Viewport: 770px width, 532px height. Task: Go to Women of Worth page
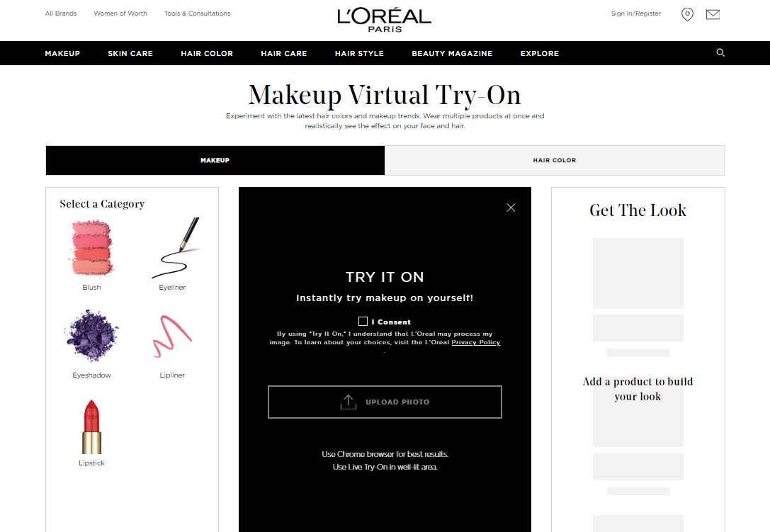coord(120,13)
